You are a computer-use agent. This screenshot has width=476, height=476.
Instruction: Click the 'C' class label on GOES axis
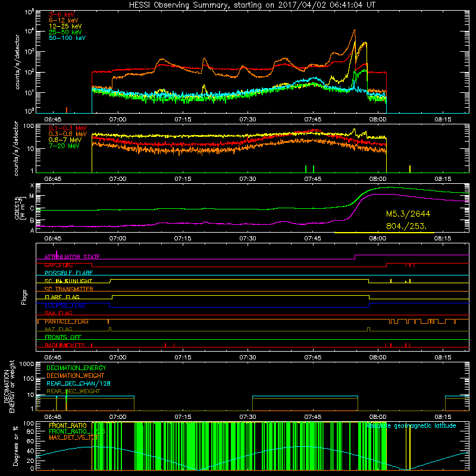(x=32, y=209)
